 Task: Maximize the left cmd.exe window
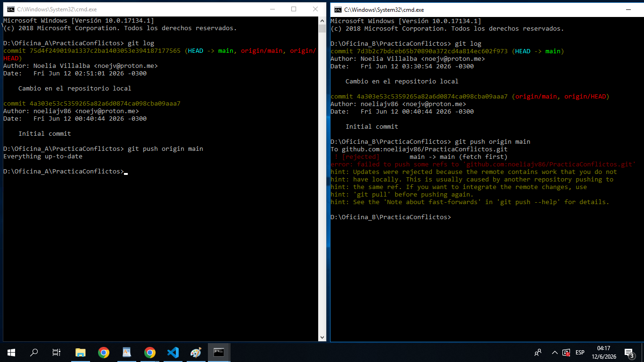coord(294,9)
